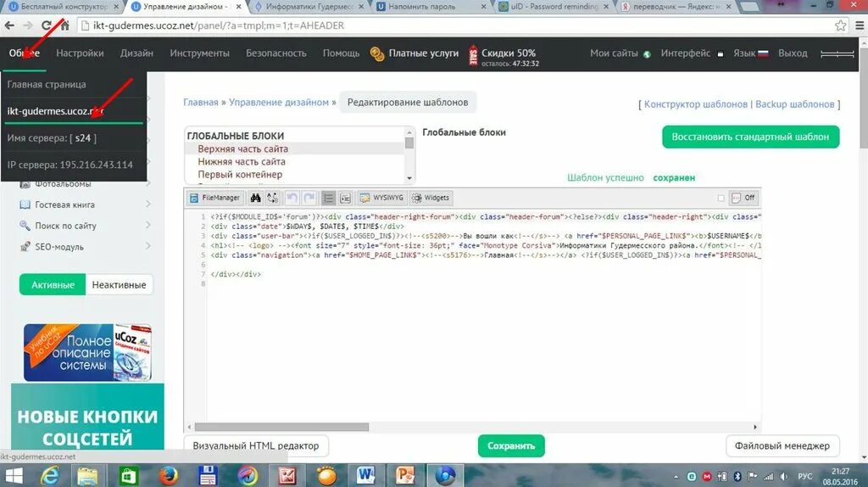
Task: Switch to Активные modules tab
Action: pos(53,285)
